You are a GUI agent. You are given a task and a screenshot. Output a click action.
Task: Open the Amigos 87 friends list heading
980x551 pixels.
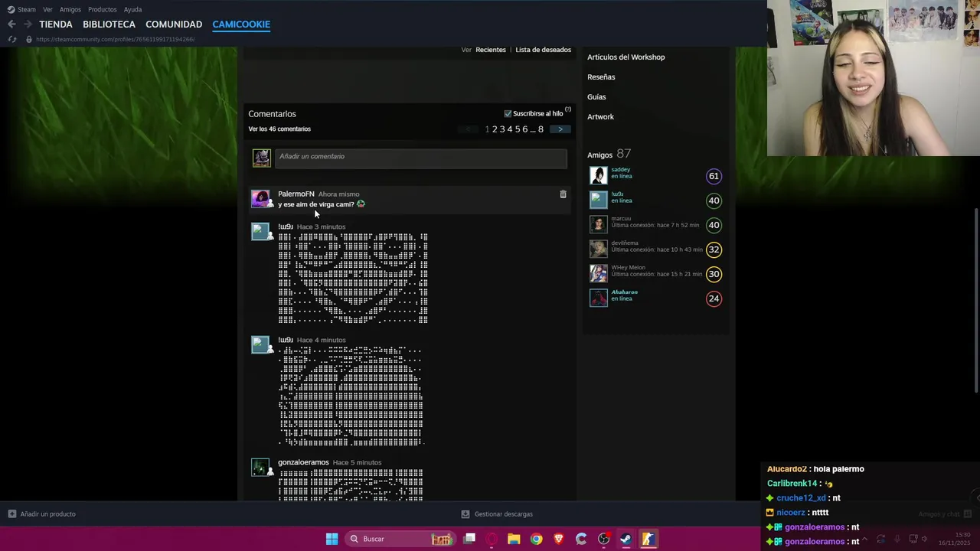tap(609, 155)
